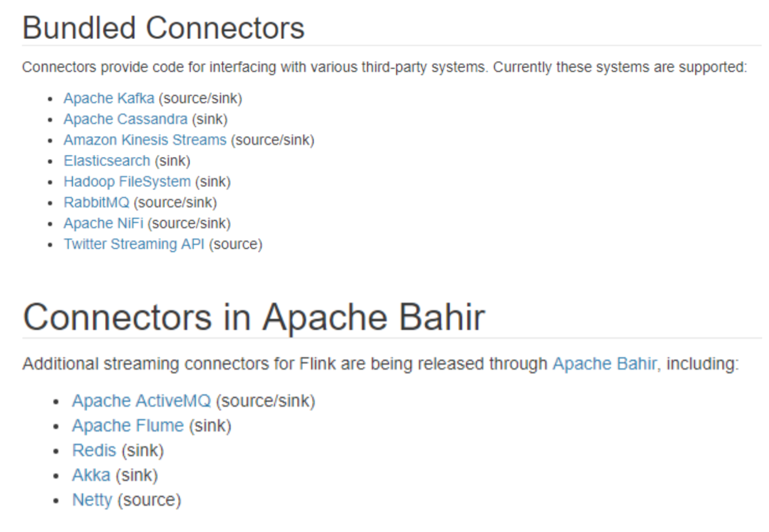
Task: Open the Apache ActiveMQ link
Action: 142,401
